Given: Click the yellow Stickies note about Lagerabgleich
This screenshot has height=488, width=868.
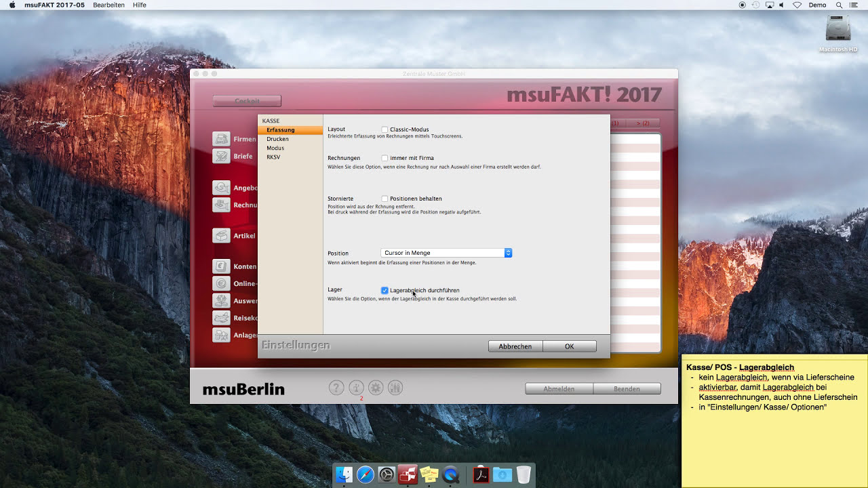Looking at the screenshot, I should point(774,420).
